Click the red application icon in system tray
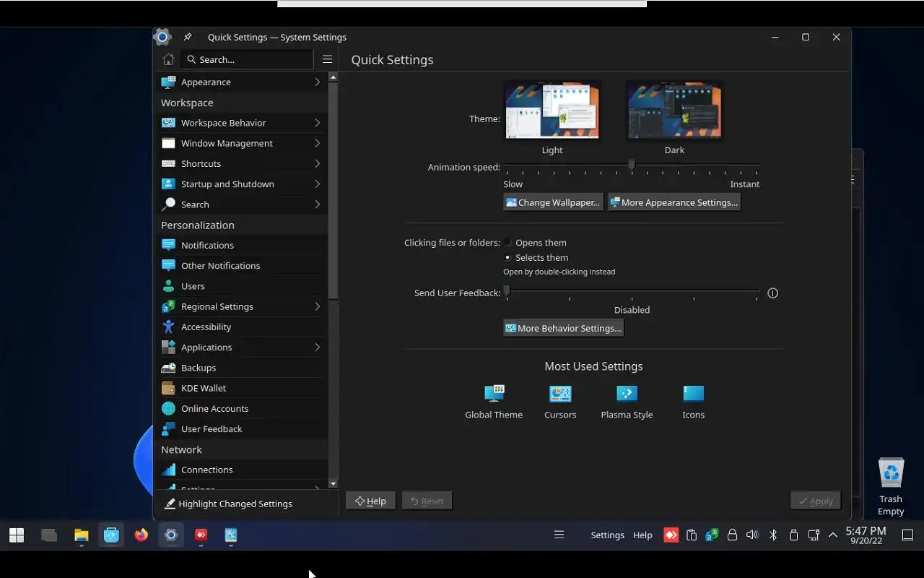 pos(671,535)
